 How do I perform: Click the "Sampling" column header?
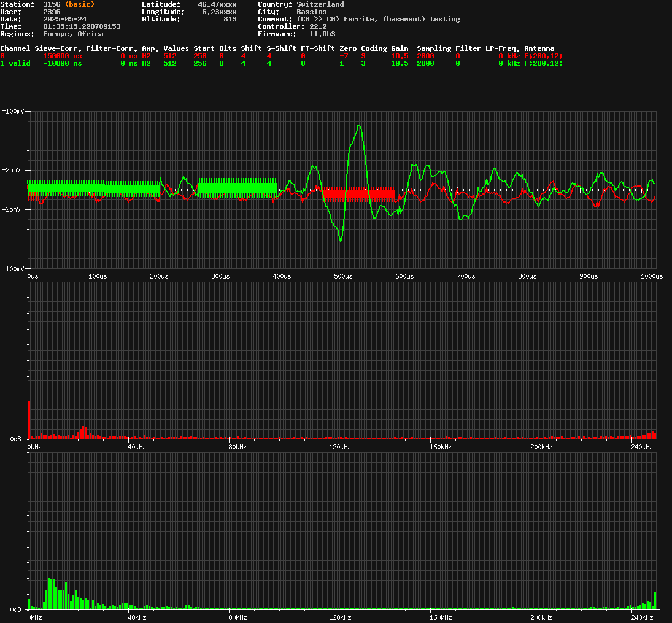pos(434,48)
